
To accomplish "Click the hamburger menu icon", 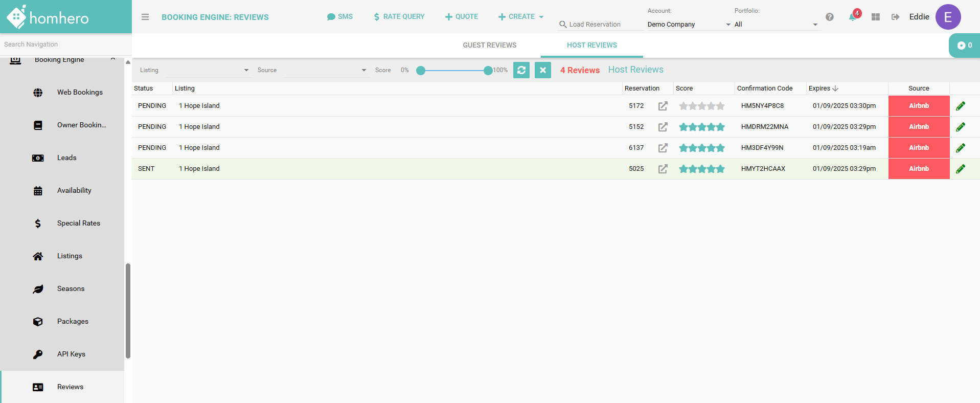I will 145,17.
